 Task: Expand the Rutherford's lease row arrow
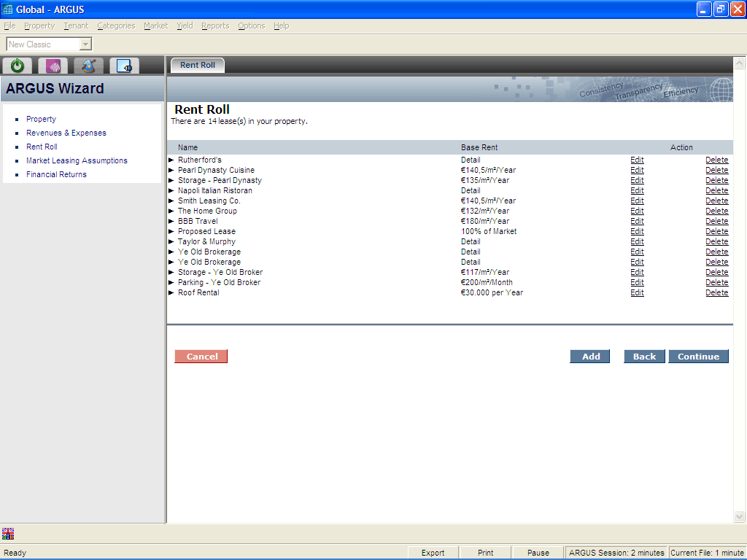(x=171, y=160)
